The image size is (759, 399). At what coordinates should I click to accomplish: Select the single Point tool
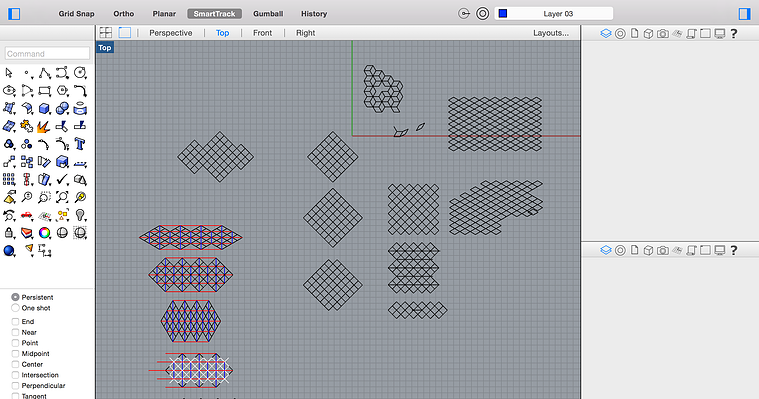tap(27, 73)
